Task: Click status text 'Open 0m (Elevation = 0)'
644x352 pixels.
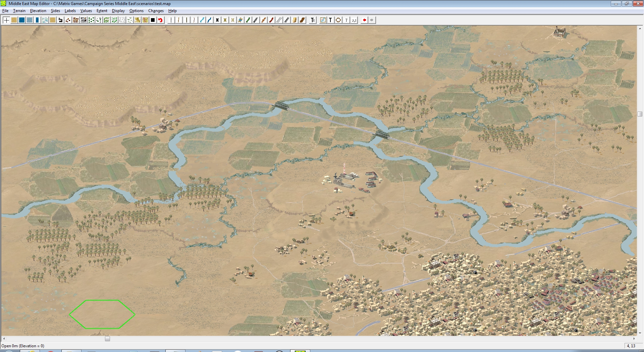Action: (x=23, y=346)
